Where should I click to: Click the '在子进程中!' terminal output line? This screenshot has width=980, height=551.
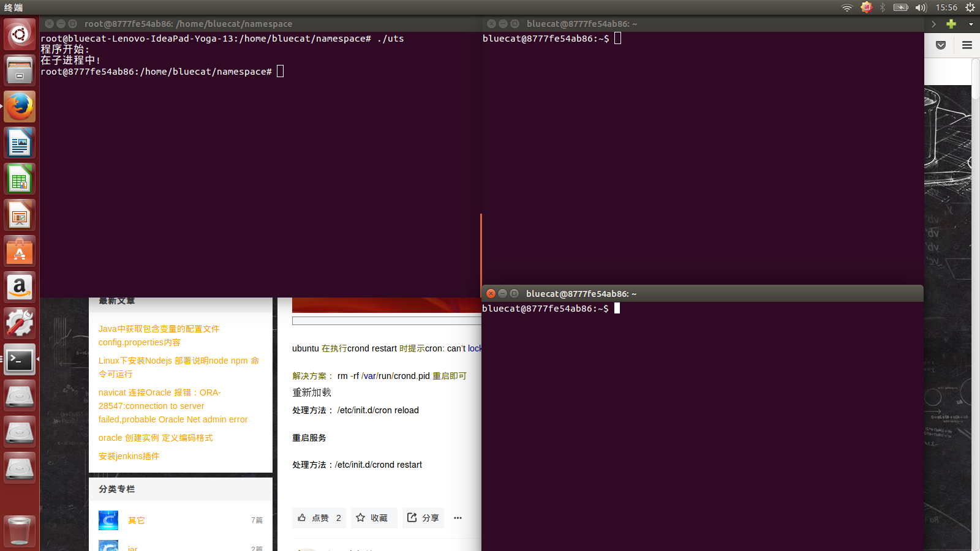(x=70, y=61)
